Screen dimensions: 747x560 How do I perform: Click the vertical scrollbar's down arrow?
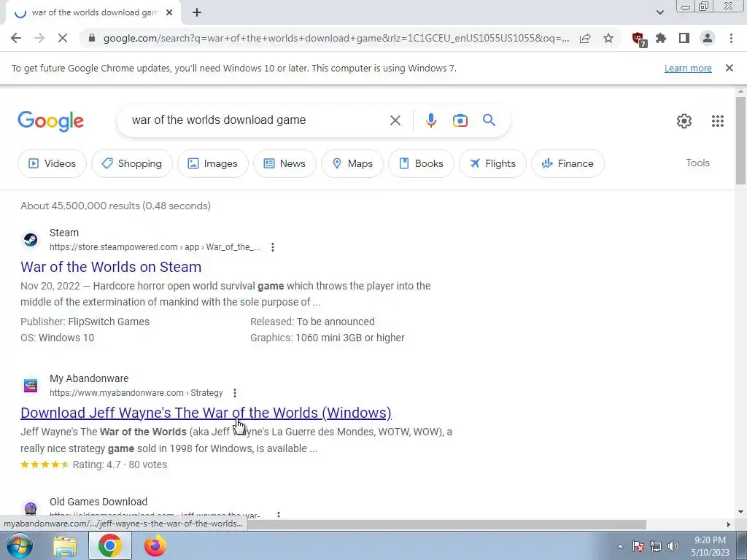[x=740, y=513]
